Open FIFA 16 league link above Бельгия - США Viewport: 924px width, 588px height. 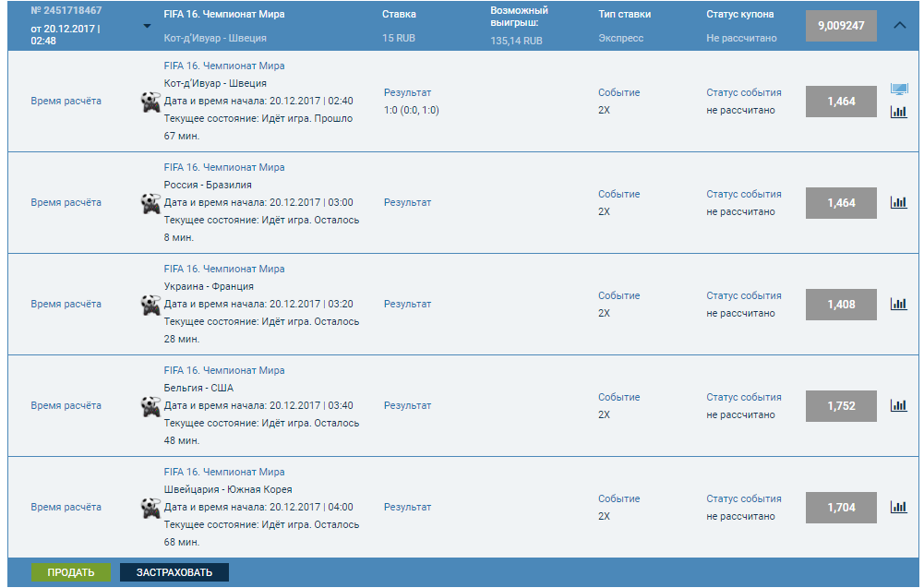tap(224, 370)
